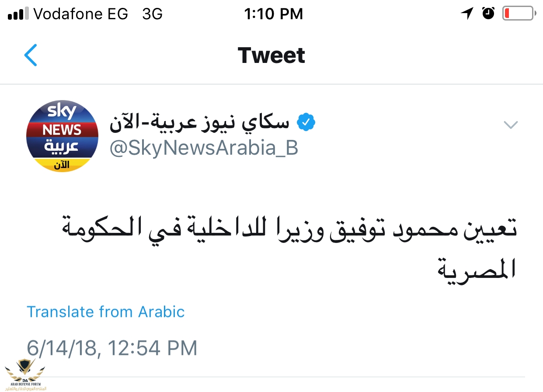543x392 pixels.
Task: Tap the alarm clock status icon
Action: click(488, 14)
